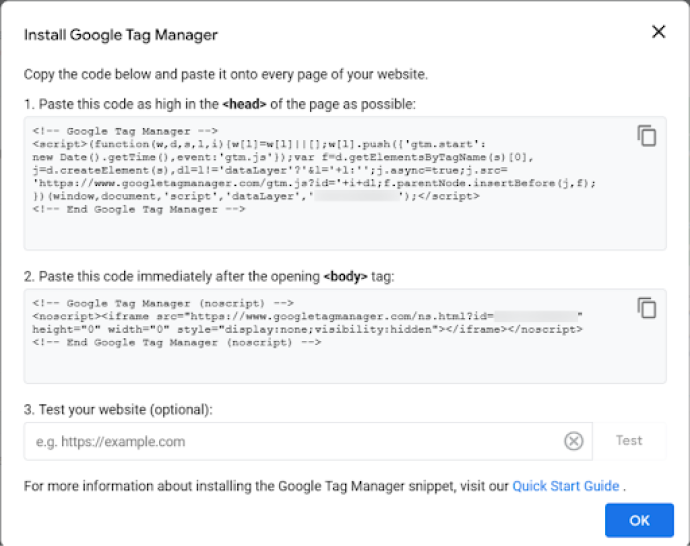Open the Quick Start Guide link
Viewport: 690px width, 546px height.
(566, 486)
